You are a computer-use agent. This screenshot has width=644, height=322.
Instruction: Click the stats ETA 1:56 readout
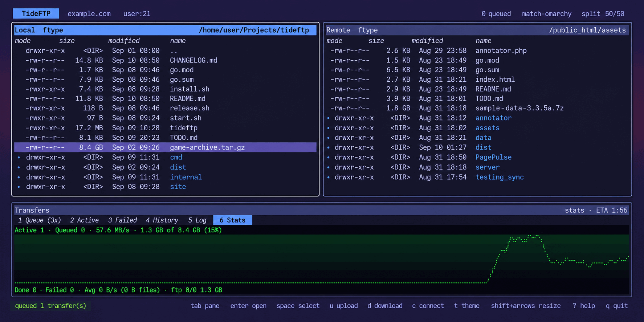(596, 210)
